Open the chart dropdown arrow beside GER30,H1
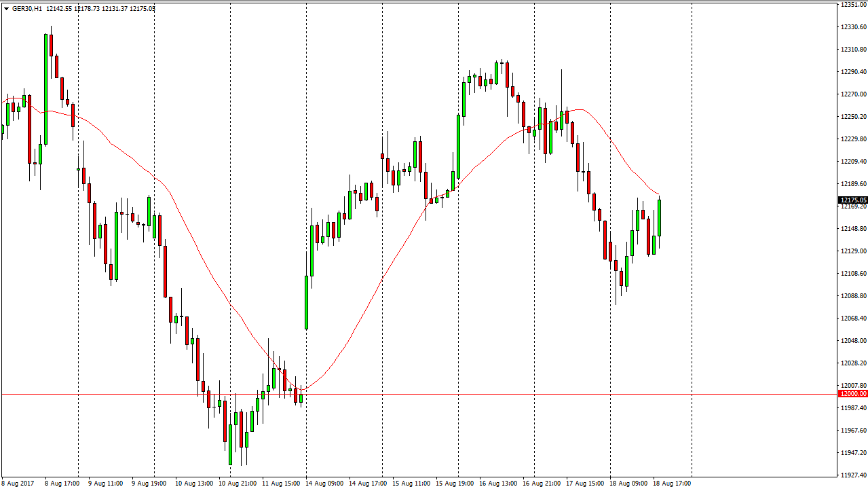The image size is (868, 491). coord(6,9)
